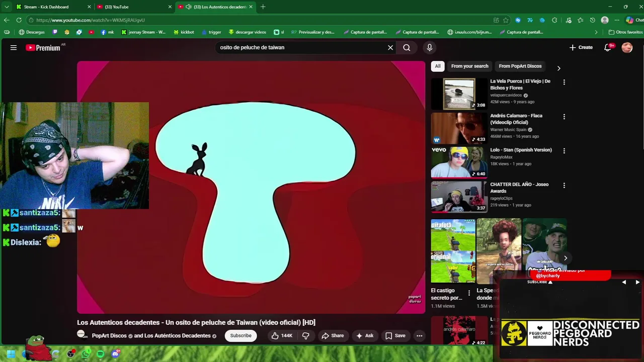Open WhatsApp from the Windows taskbar

[87, 354]
